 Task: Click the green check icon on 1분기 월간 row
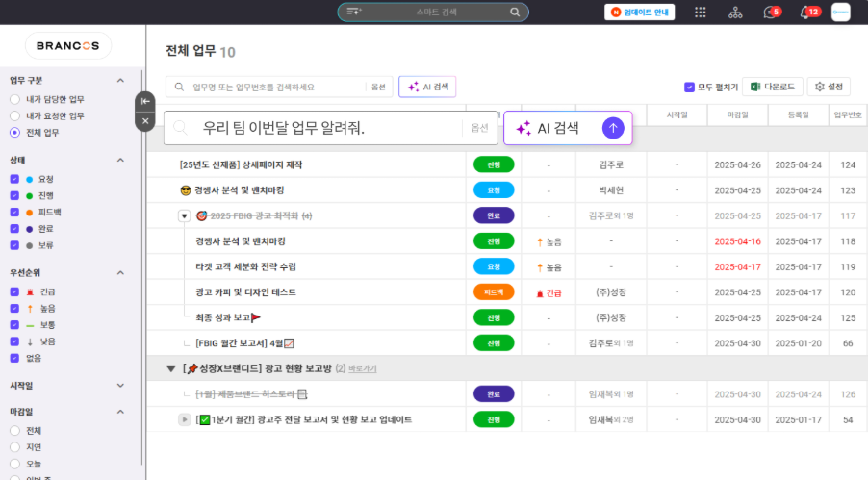click(x=205, y=419)
